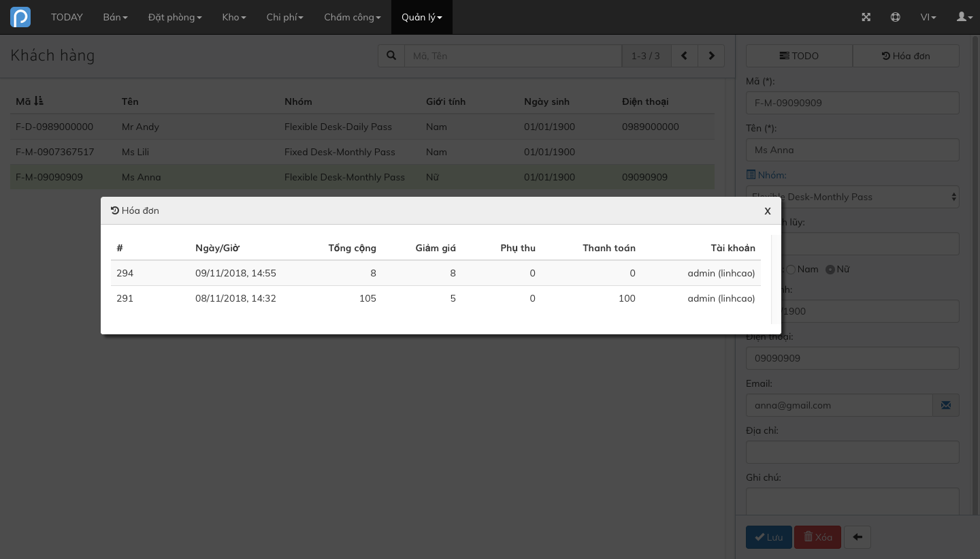Image resolution: width=980 pixels, height=559 pixels.
Task: Click customer code F-M-0907367517
Action: click(x=55, y=152)
